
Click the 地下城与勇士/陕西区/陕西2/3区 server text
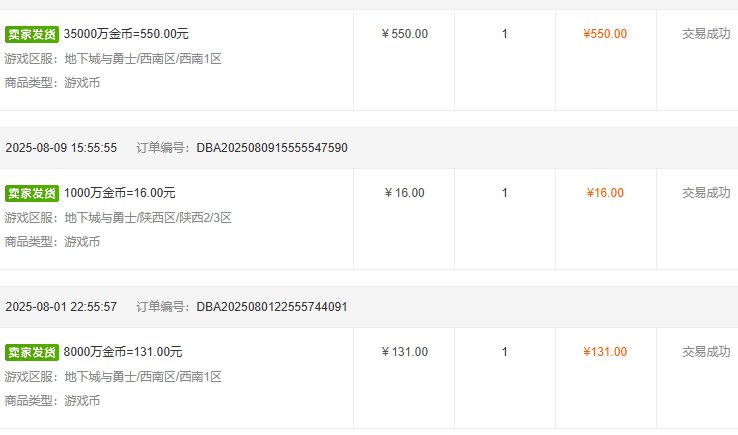pos(148,218)
